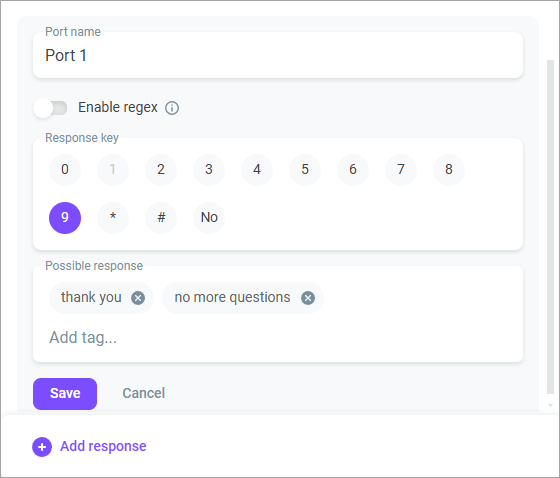Click the vertical scrollbar on the right
The image size is (560, 478).
550,227
